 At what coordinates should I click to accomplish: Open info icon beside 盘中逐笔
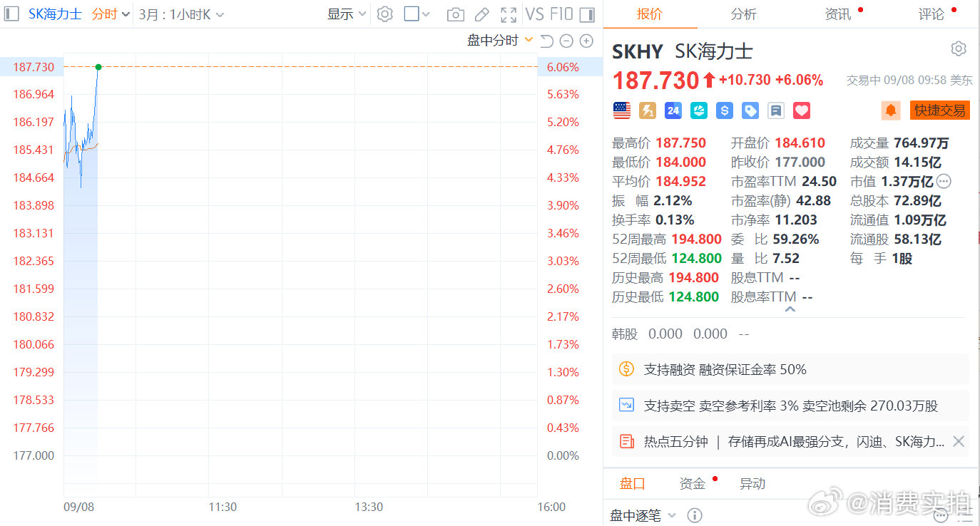tap(695, 515)
